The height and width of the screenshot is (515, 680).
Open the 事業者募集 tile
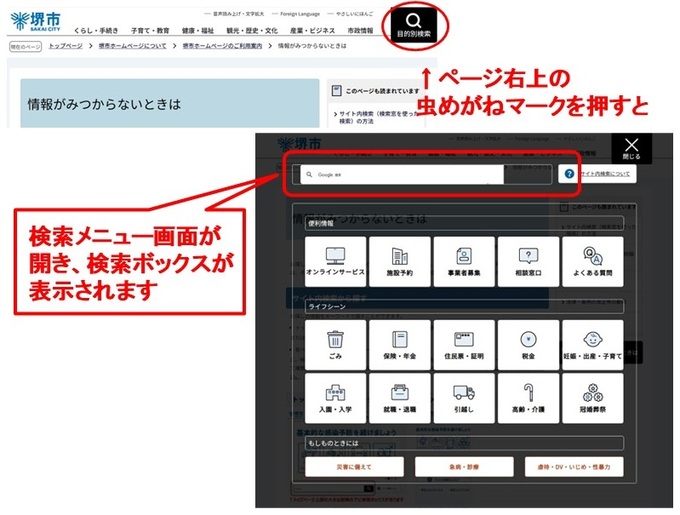coord(464,261)
